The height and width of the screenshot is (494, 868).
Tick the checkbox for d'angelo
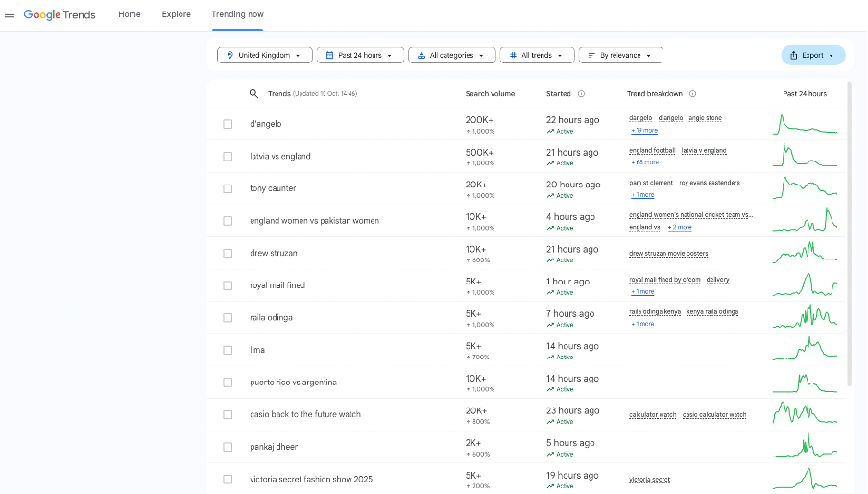pos(228,124)
